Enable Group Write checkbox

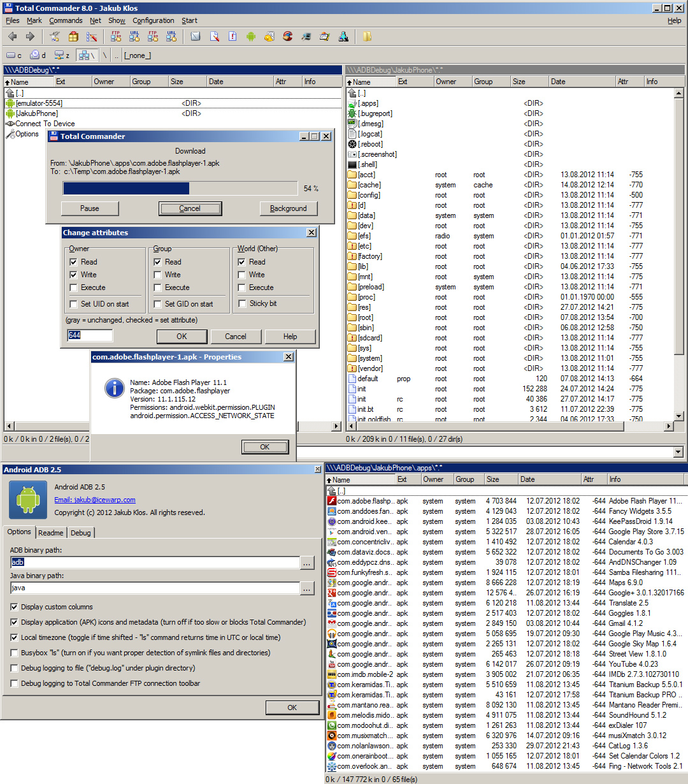157,275
